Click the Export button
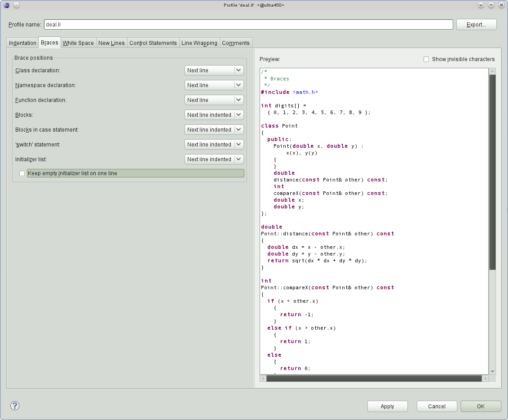The width and height of the screenshot is (508, 420). click(x=476, y=24)
